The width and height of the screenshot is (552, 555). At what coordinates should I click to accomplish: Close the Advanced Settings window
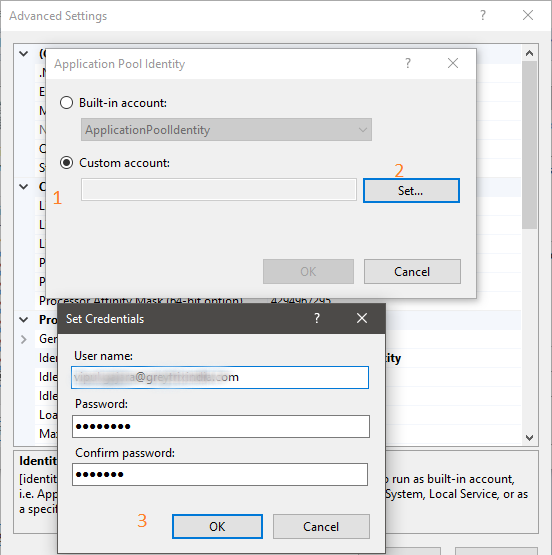tap(528, 15)
